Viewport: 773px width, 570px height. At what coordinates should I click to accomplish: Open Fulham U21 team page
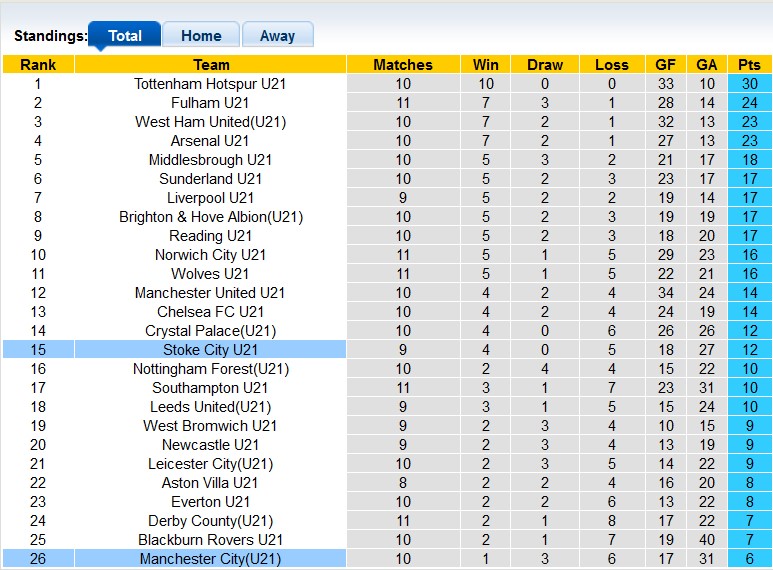click(x=210, y=103)
